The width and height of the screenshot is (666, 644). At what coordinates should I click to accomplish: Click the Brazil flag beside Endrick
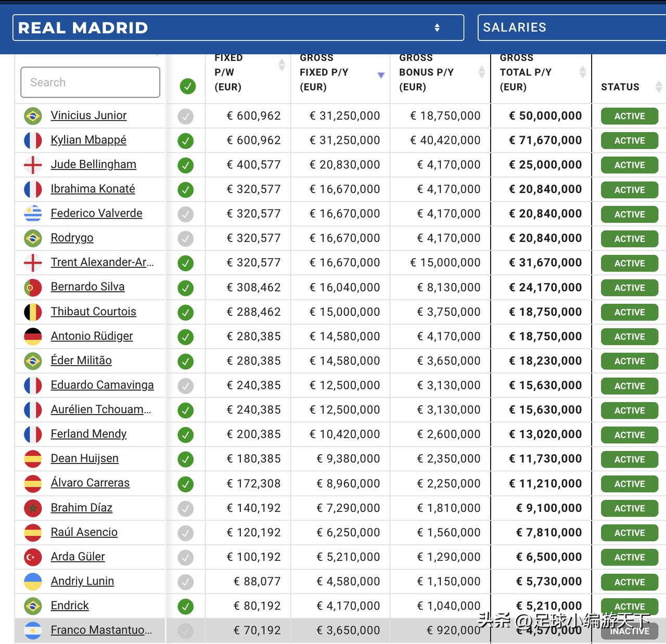point(33,606)
